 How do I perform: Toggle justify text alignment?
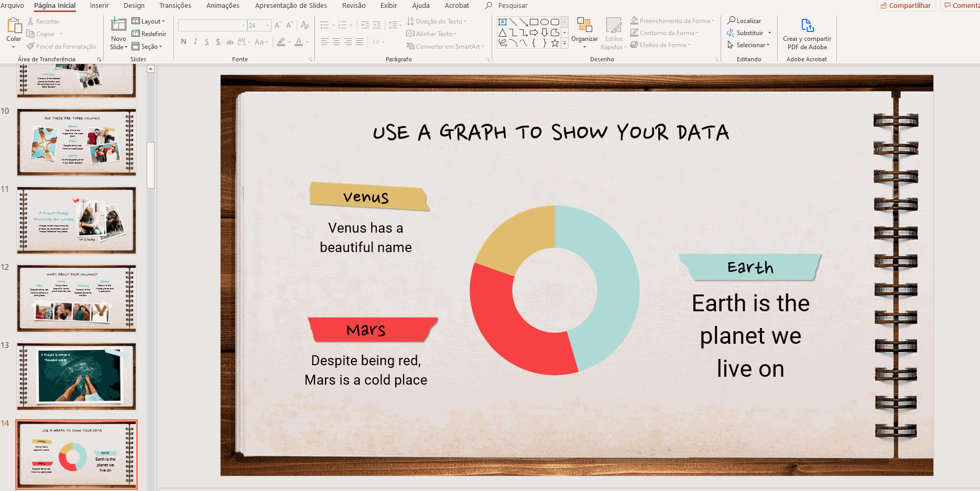(360, 42)
